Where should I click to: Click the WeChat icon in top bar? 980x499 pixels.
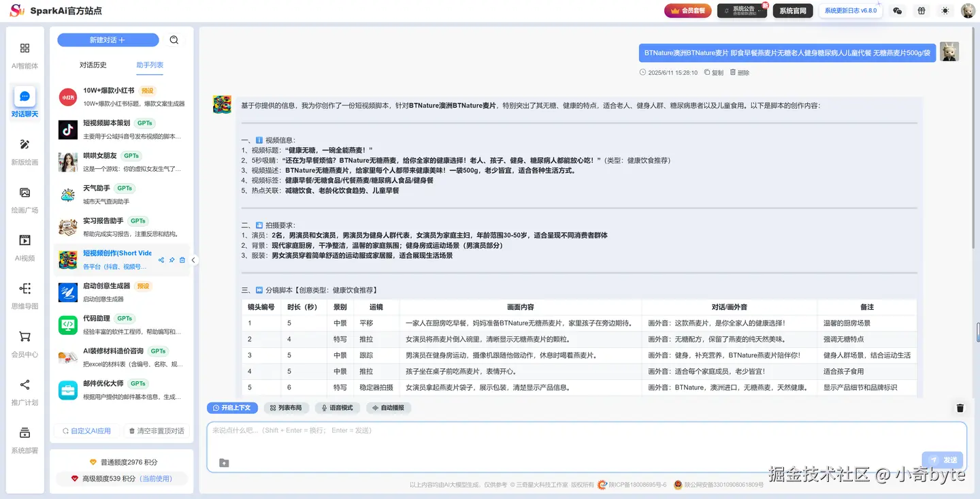coord(897,11)
